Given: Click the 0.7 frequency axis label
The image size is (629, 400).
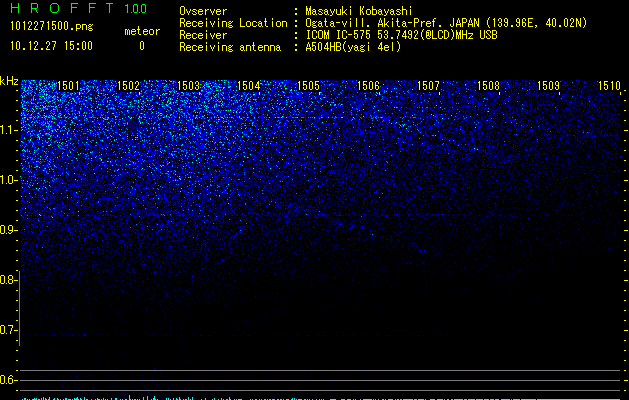Looking at the screenshot, I should coord(8,330).
